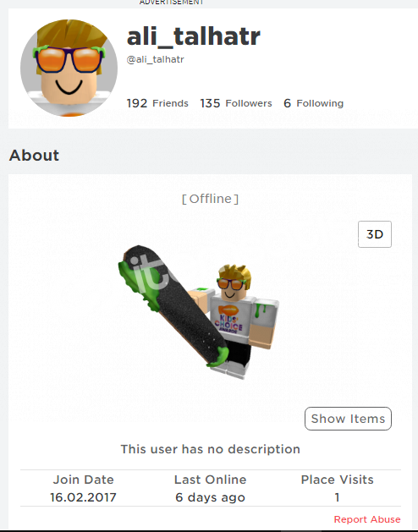Click the About section heading

tap(34, 156)
